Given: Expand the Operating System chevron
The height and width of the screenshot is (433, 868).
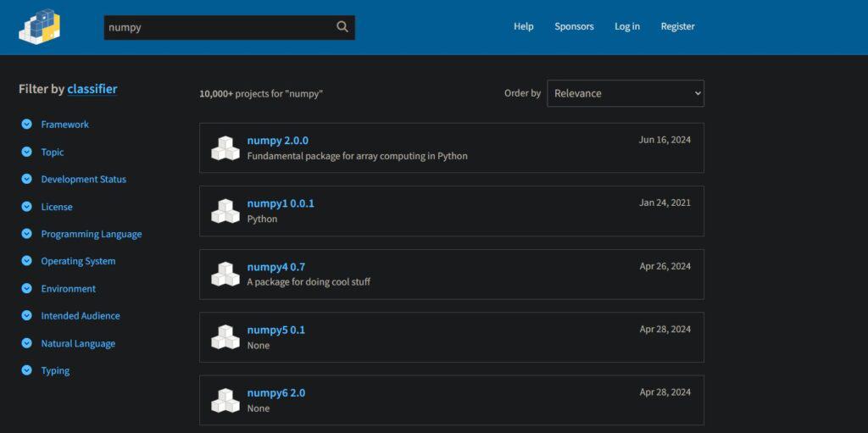Looking at the screenshot, I should 26,261.
